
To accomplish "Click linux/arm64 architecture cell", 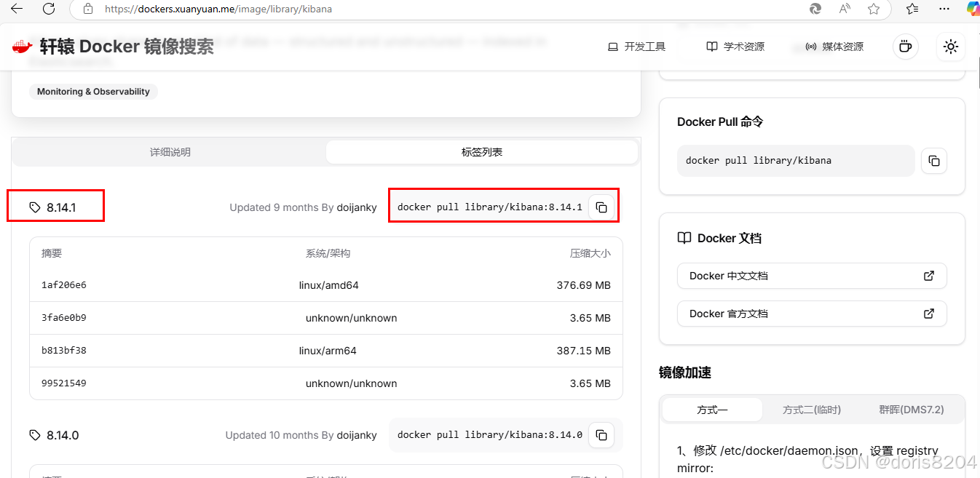I will [328, 351].
